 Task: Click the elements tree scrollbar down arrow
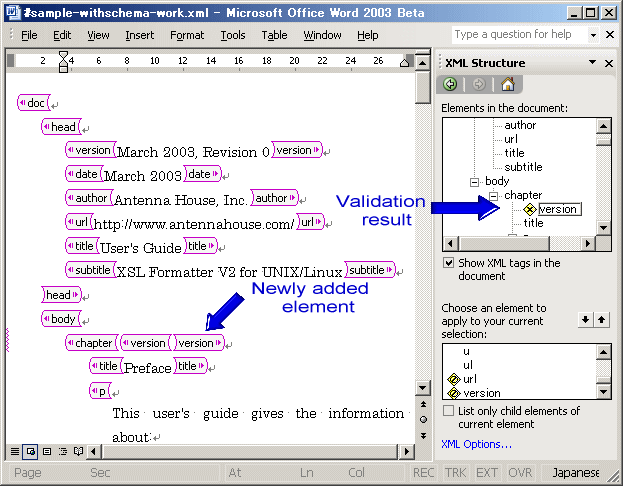coord(604,228)
